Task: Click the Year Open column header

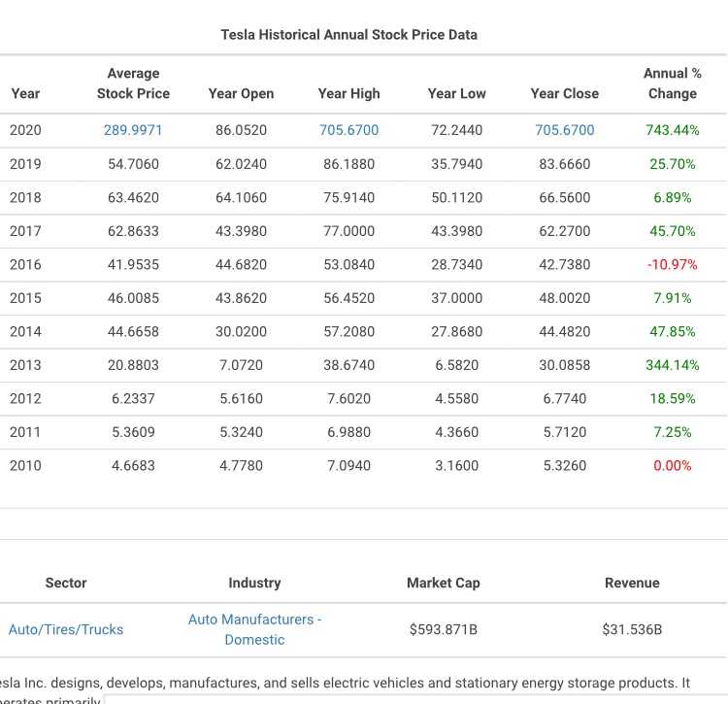Action: [x=241, y=94]
